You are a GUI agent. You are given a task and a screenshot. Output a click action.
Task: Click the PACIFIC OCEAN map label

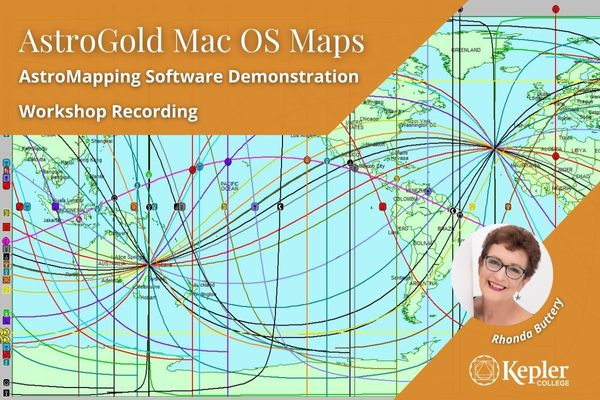coord(230,186)
